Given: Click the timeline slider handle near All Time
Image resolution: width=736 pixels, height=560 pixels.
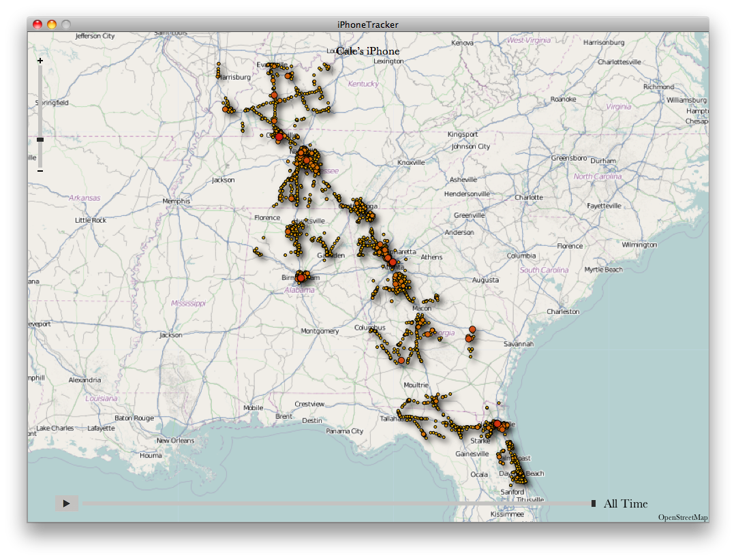Looking at the screenshot, I should pyautogui.click(x=594, y=503).
